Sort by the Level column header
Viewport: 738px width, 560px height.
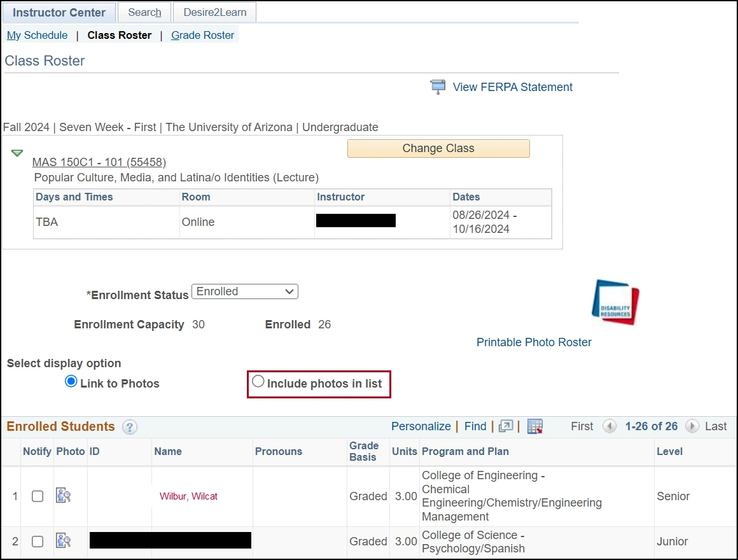[669, 451]
